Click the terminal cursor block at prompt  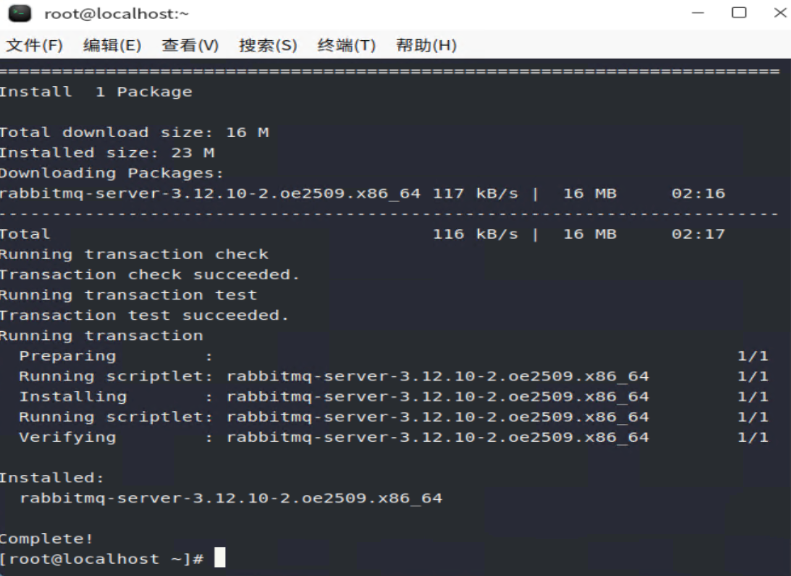pyautogui.click(x=220, y=558)
